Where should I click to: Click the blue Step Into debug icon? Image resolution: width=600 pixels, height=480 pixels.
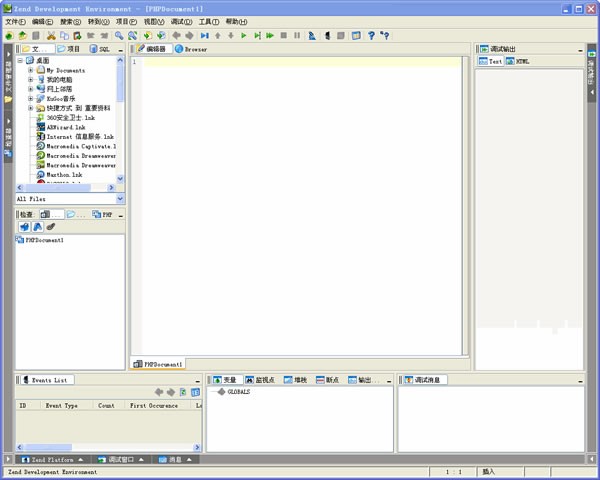[x=205, y=36]
